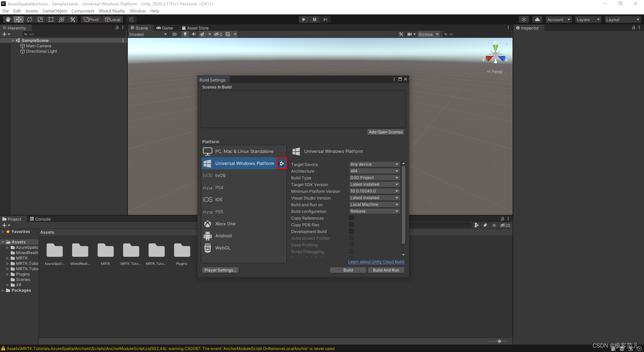
Task: Step one frame forward
Action: click(325, 19)
